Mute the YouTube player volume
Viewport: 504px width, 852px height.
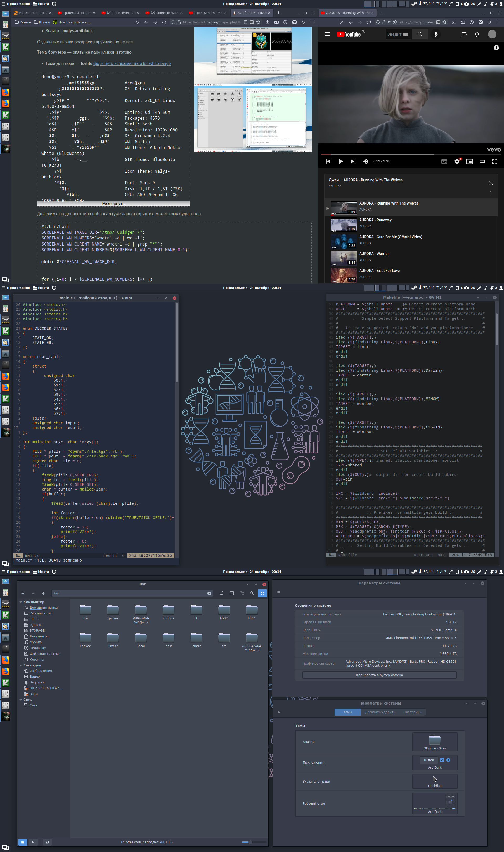365,161
